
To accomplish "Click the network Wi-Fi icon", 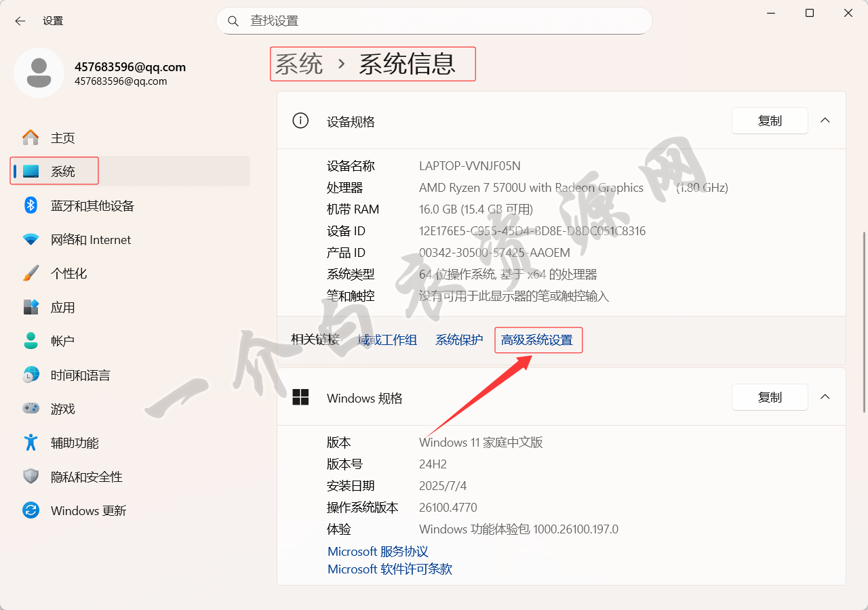I will pos(31,239).
